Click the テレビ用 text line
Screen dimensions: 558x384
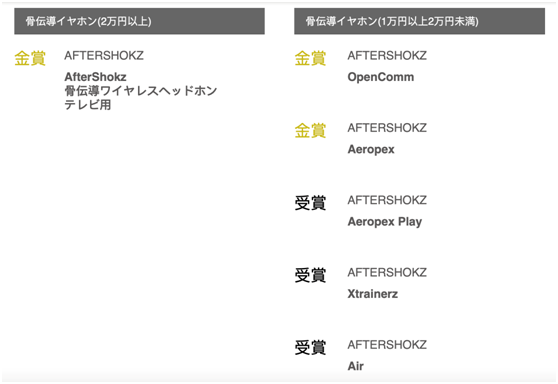pyautogui.click(x=88, y=105)
